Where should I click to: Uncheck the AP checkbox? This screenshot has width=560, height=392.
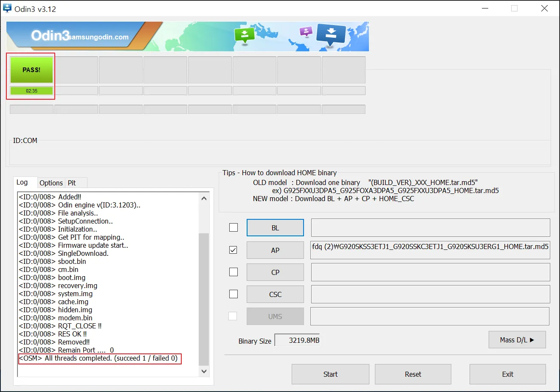pos(234,250)
